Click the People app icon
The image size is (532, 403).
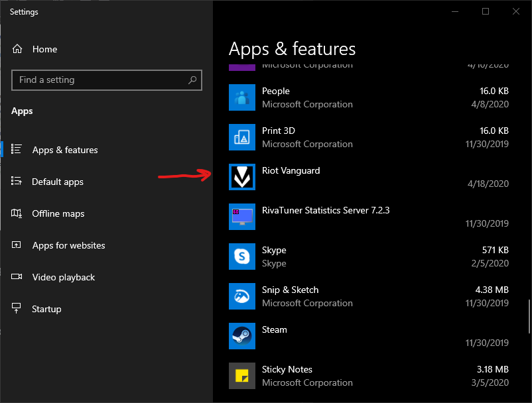pos(242,97)
